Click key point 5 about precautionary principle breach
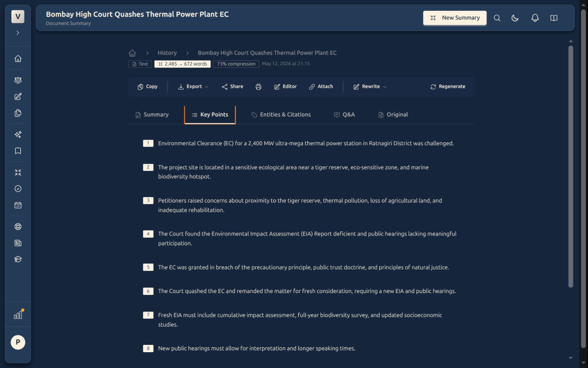This screenshot has width=588, height=368. [x=301, y=268]
